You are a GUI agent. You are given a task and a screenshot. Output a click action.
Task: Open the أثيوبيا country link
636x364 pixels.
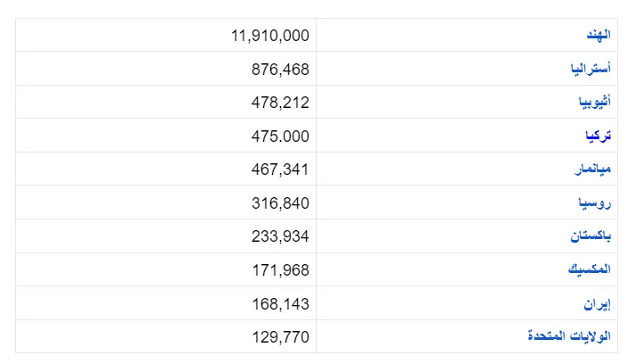[595, 102]
